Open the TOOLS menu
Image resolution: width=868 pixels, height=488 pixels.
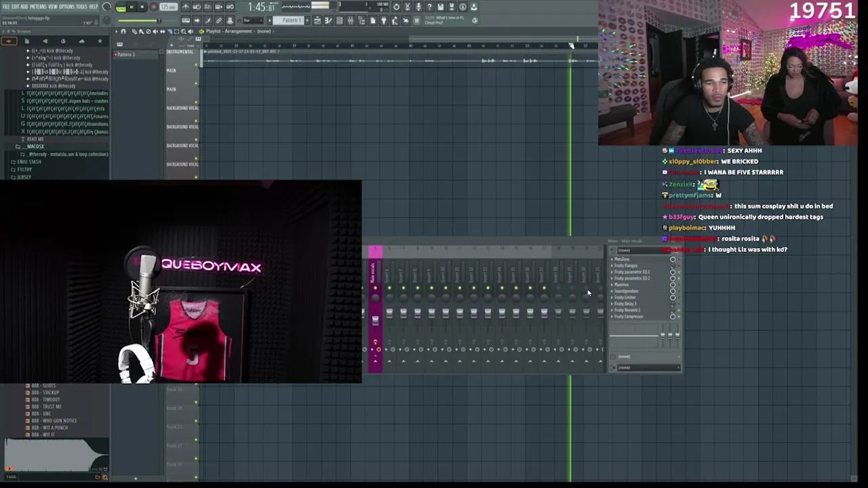coord(81,7)
